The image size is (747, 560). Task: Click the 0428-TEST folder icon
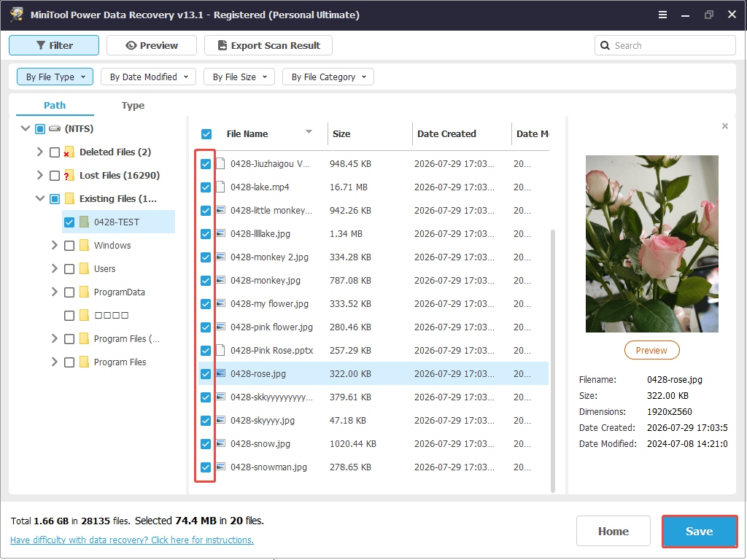(x=85, y=222)
